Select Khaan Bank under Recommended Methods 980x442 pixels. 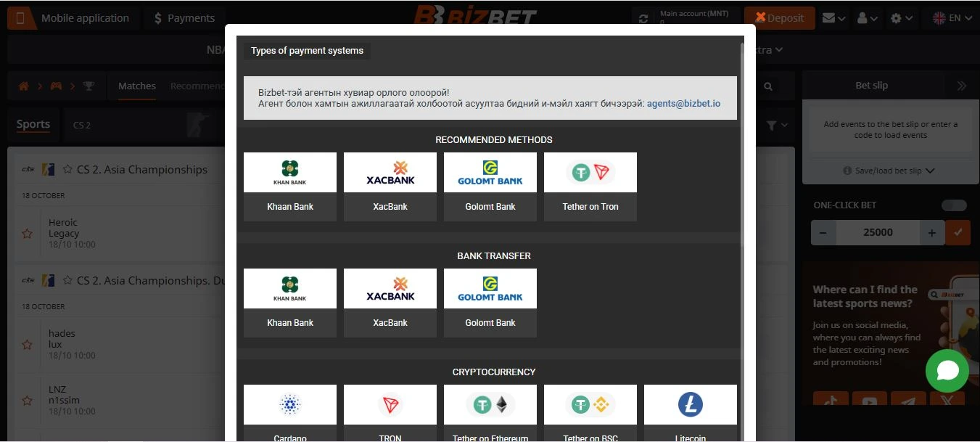[x=290, y=187]
